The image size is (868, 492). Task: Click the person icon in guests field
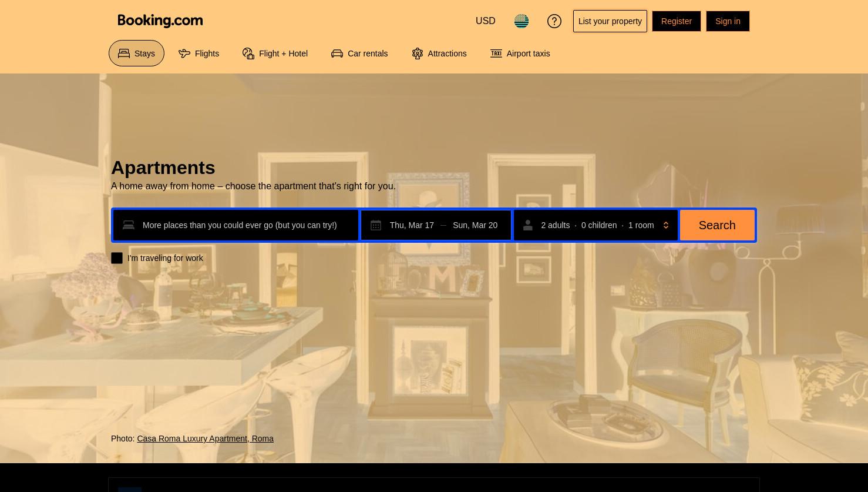(x=528, y=225)
